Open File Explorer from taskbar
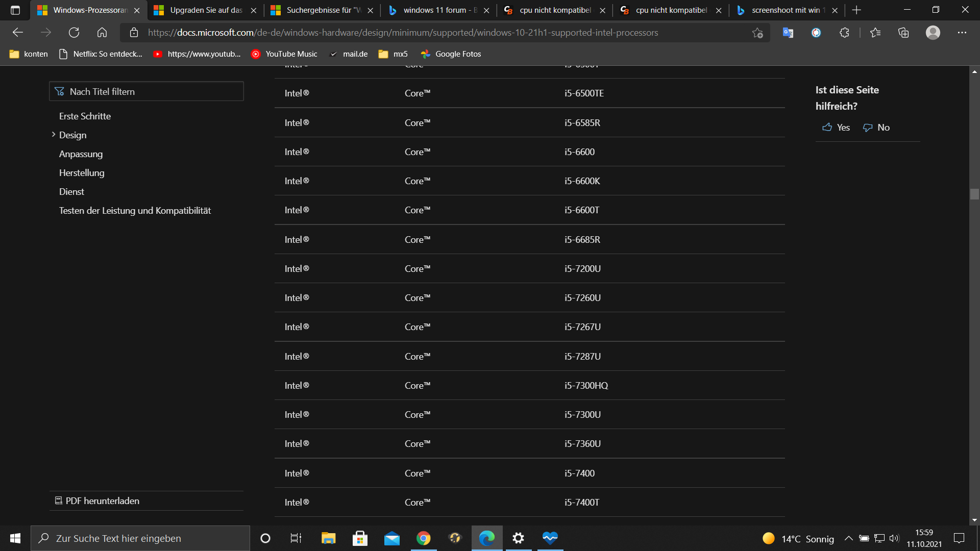 click(x=328, y=538)
